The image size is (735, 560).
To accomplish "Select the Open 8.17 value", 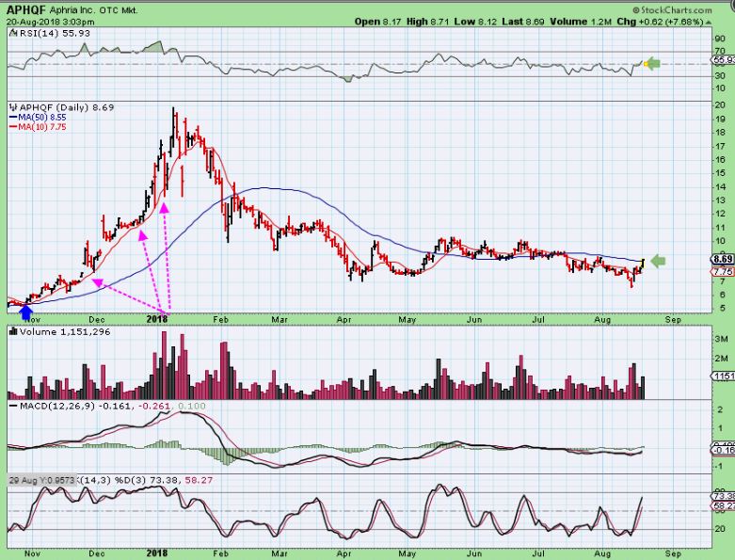I will pyautogui.click(x=377, y=22).
